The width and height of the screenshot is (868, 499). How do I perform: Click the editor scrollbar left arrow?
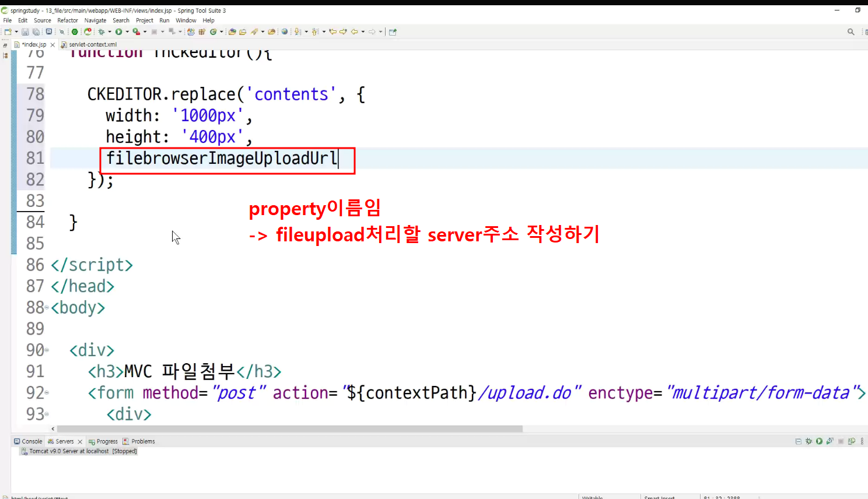(53, 428)
